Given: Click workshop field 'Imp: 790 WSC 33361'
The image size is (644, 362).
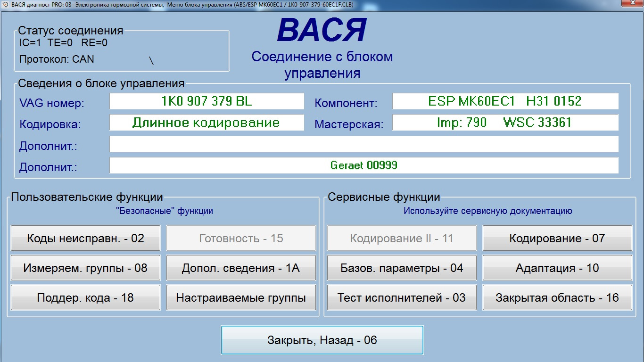Looking at the screenshot, I should pyautogui.click(x=505, y=123).
